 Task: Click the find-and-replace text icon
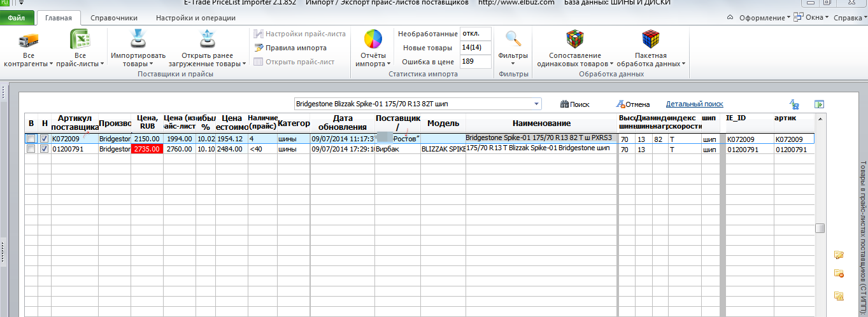pyautogui.click(x=794, y=104)
